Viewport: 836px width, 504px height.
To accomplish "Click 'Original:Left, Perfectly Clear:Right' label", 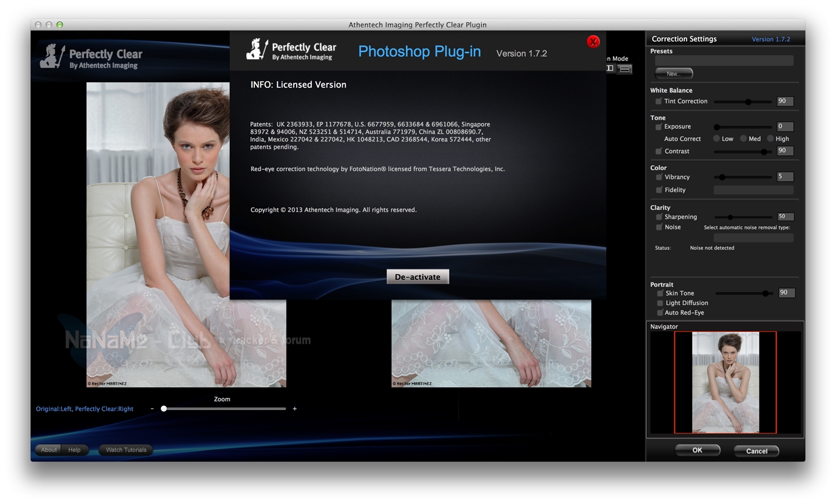I will (x=84, y=408).
